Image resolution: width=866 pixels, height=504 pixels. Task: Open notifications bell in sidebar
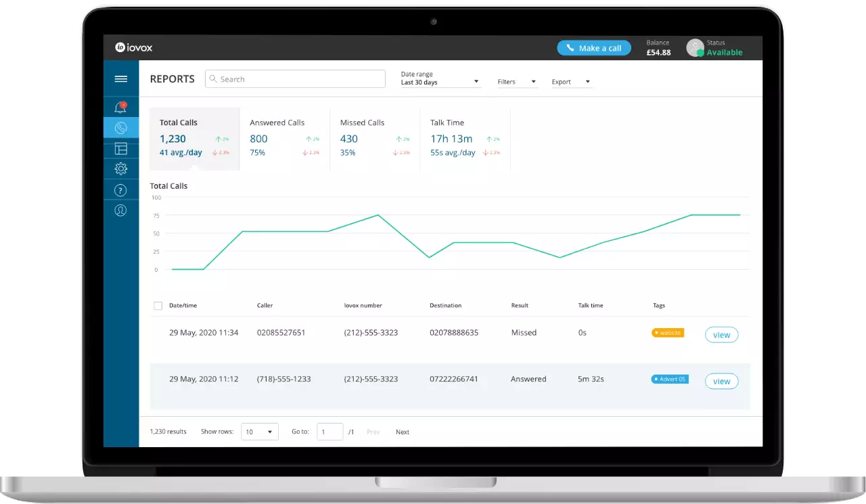tap(120, 107)
